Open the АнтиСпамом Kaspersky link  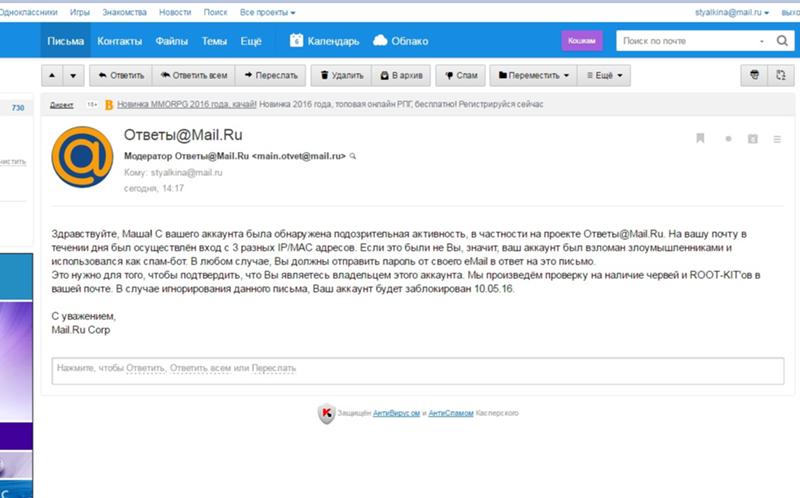tap(451, 413)
